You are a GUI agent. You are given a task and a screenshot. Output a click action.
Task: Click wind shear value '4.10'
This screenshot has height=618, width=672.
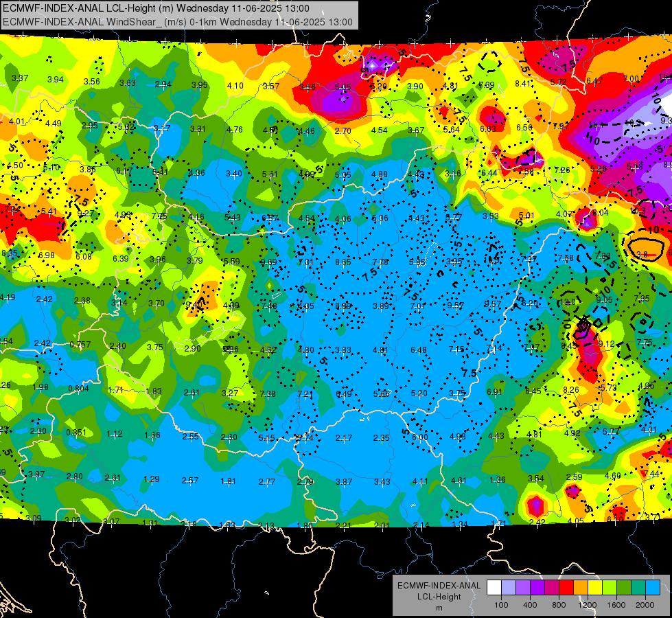point(235,85)
